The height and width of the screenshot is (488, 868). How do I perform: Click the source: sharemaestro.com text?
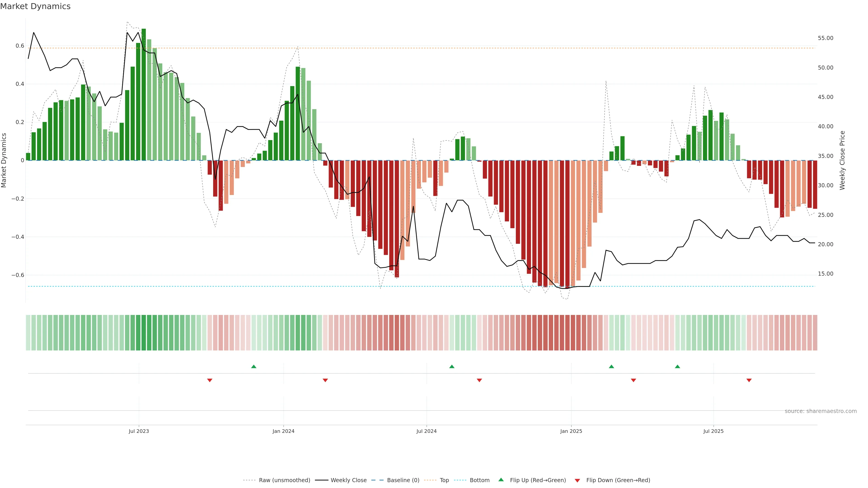pyautogui.click(x=821, y=411)
